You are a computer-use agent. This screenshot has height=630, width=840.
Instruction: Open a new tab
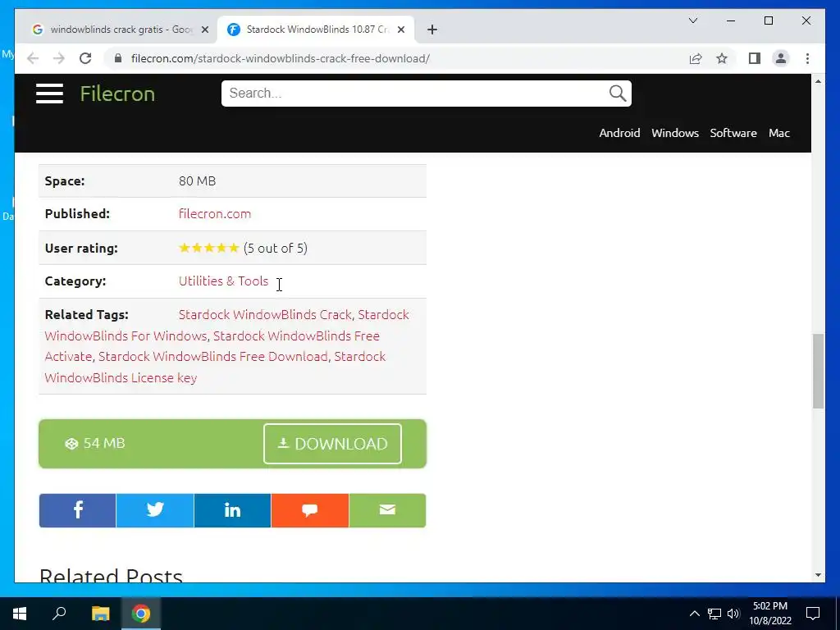pyautogui.click(x=432, y=30)
